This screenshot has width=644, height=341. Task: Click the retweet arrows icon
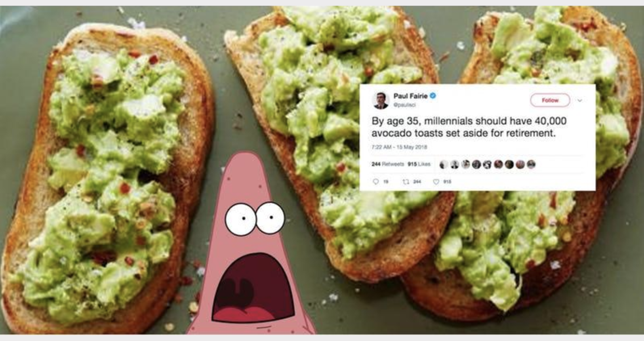click(x=406, y=182)
